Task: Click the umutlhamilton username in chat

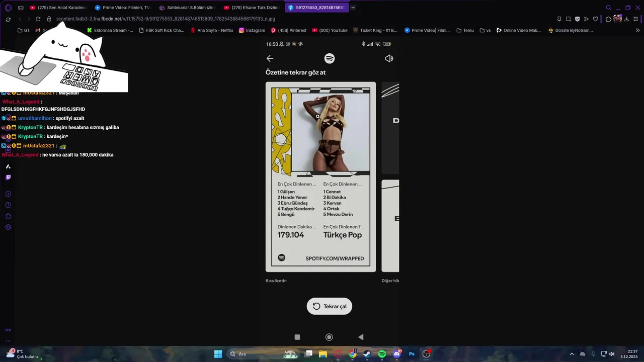Action: (x=35, y=119)
